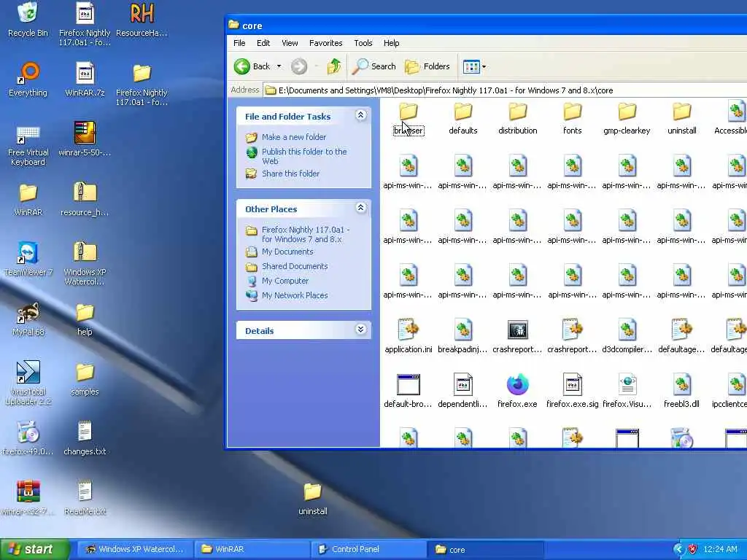Open the Help menu
747x560 pixels.
391,43
